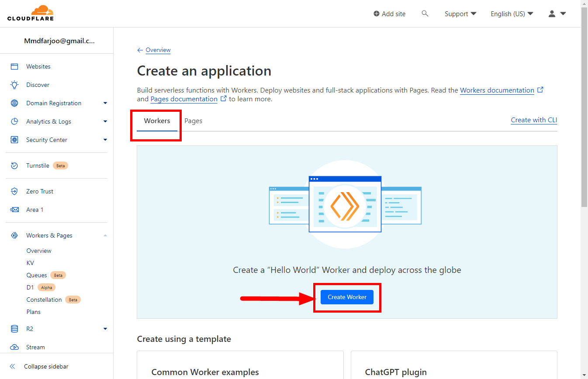Image resolution: width=588 pixels, height=379 pixels.
Task: Click the Websites sidebar label
Action: click(x=38, y=66)
